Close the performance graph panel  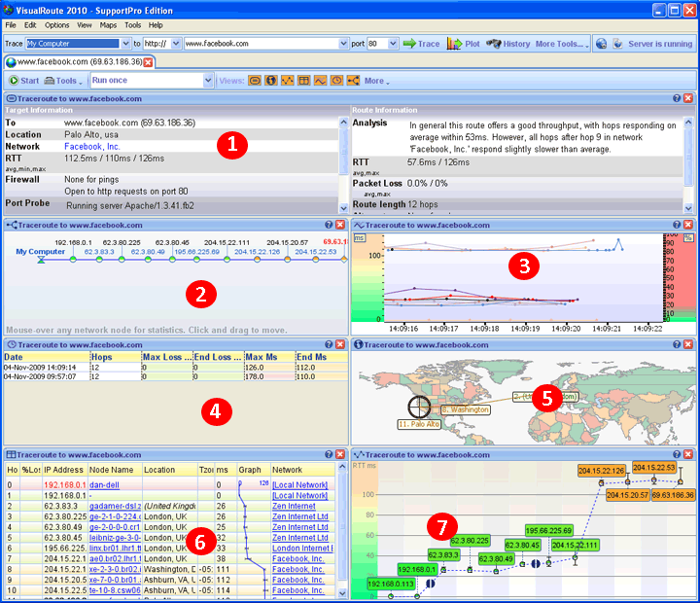tap(688, 225)
